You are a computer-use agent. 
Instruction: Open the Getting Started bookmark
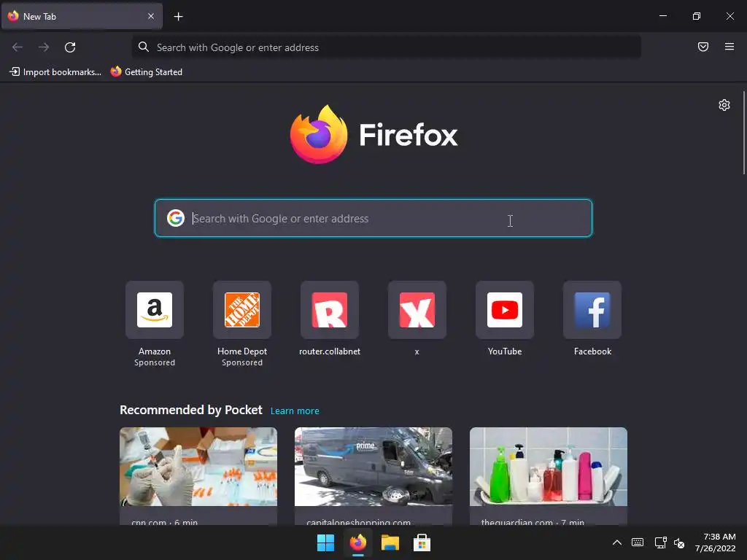click(x=146, y=72)
